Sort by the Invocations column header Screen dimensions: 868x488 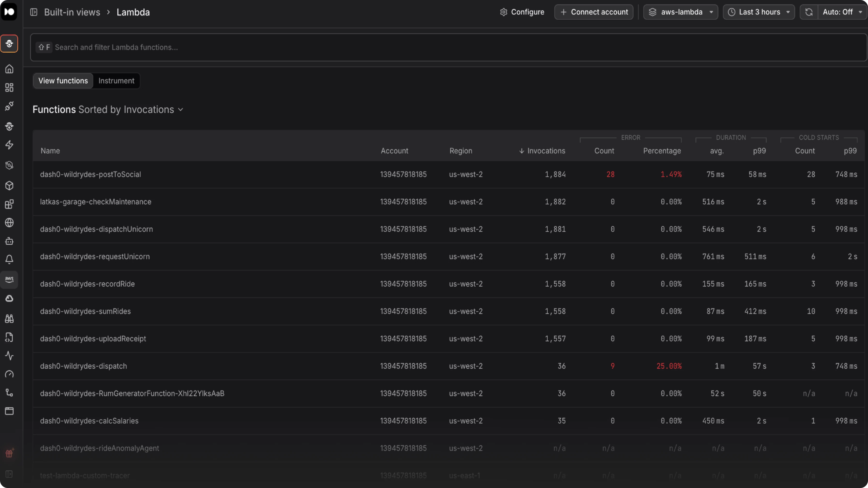pos(542,151)
